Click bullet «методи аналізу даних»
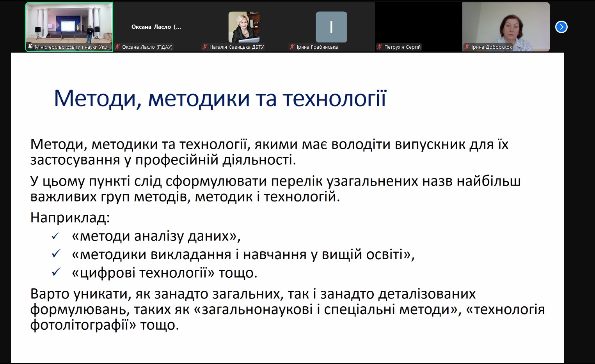This screenshot has width=595, height=364. pos(156,236)
